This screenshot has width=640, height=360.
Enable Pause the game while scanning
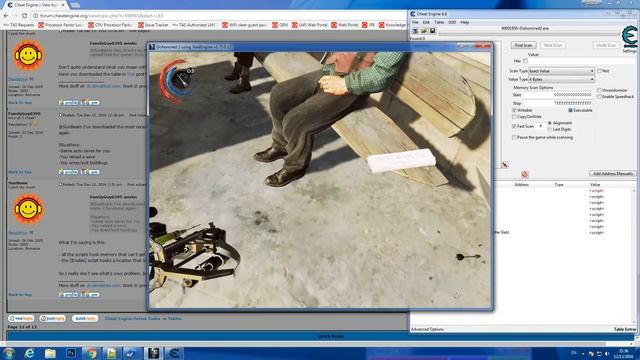514,138
